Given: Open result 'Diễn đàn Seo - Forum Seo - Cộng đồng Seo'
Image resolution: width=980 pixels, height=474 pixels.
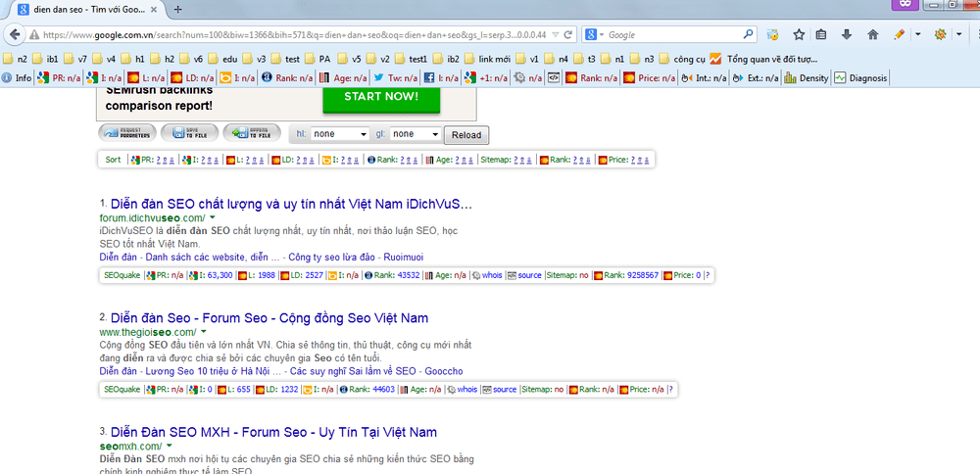Looking at the screenshot, I should point(269,318).
